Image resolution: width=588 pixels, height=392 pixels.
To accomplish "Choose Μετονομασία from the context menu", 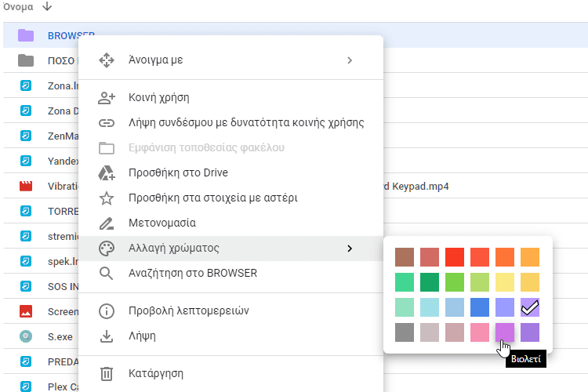I will click(162, 223).
